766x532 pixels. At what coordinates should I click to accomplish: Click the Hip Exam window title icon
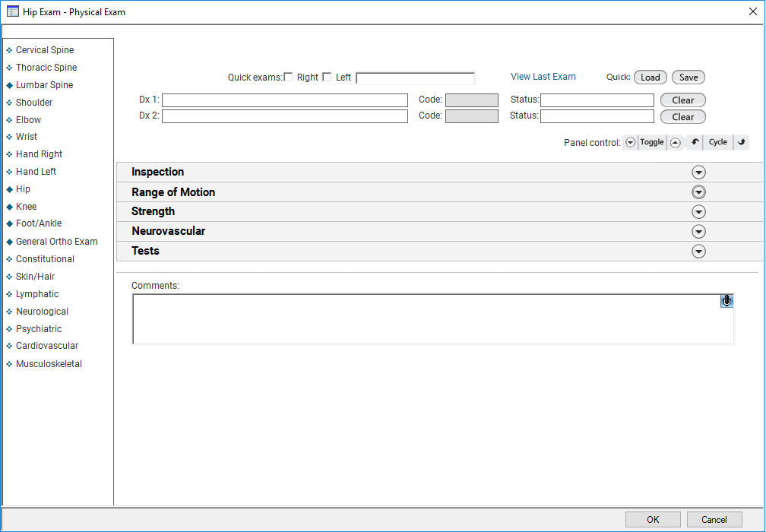(x=13, y=11)
